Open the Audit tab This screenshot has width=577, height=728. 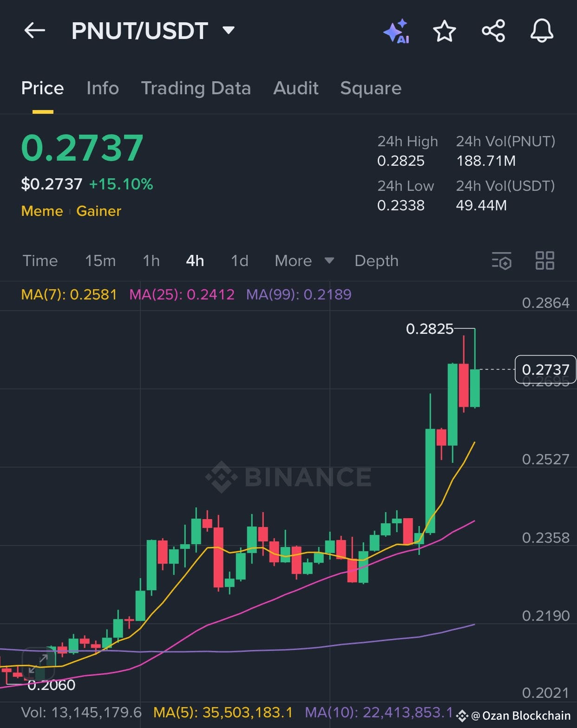[x=296, y=88]
